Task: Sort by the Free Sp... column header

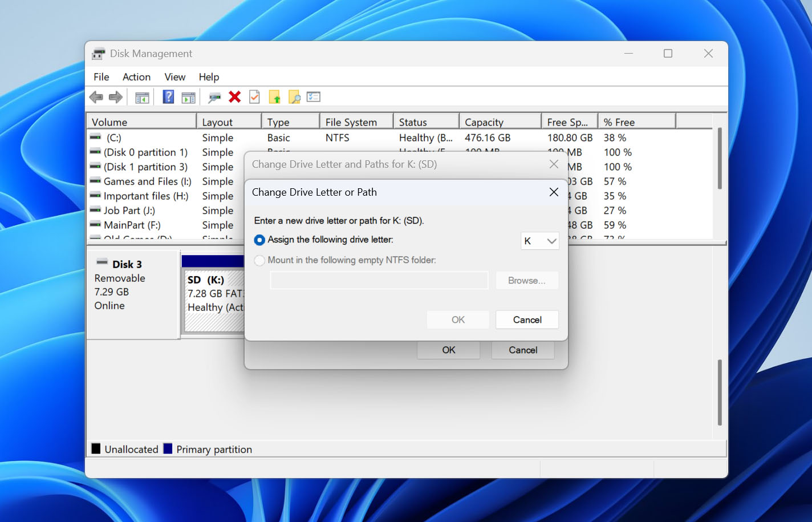Action: pos(570,122)
